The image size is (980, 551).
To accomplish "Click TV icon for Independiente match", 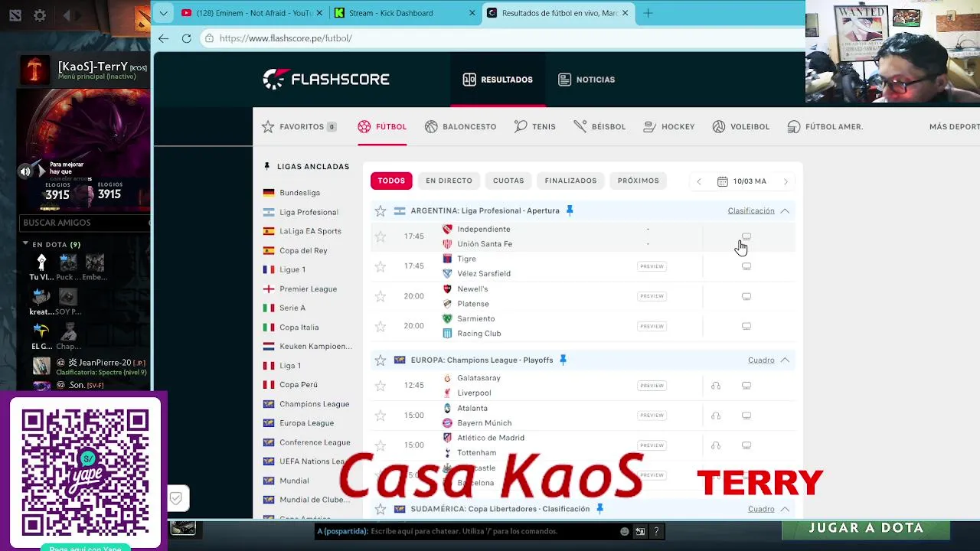I will pyautogui.click(x=746, y=236).
